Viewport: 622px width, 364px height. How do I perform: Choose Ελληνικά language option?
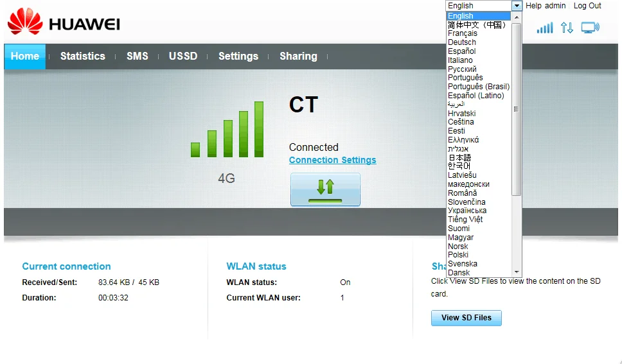pyautogui.click(x=479, y=140)
